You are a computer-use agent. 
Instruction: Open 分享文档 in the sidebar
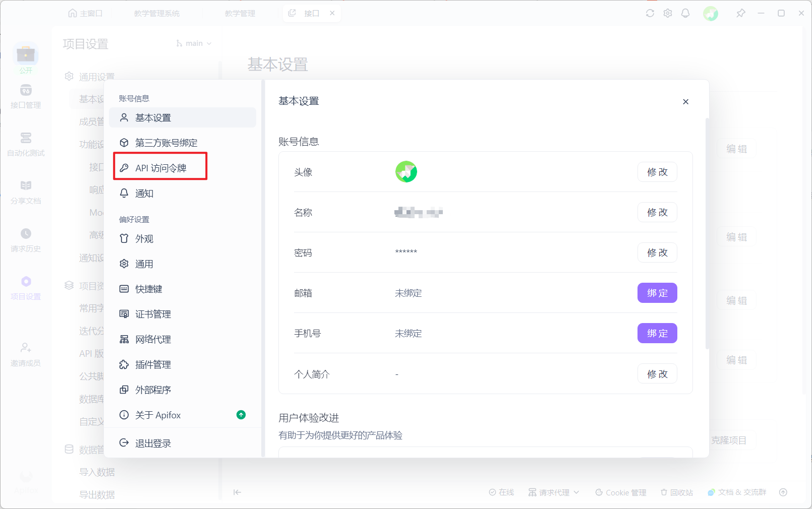click(x=26, y=190)
